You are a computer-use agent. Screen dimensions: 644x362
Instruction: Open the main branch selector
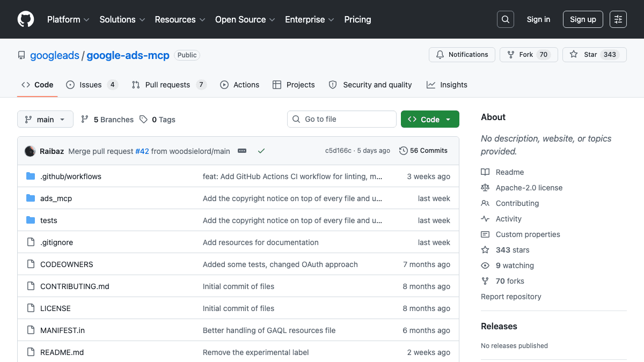[45, 119]
